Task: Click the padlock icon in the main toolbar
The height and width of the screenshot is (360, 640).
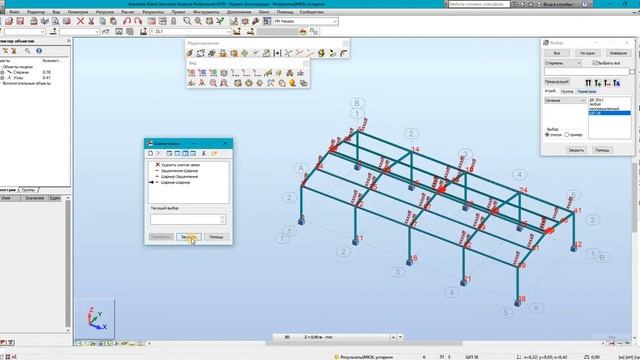Action: [x=173, y=21]
